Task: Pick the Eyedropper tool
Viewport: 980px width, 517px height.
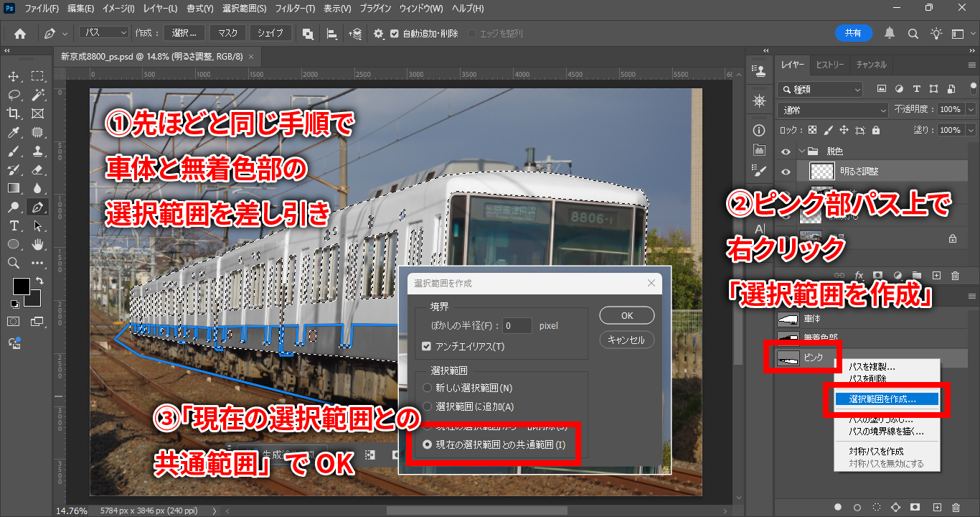Action: 14,132
